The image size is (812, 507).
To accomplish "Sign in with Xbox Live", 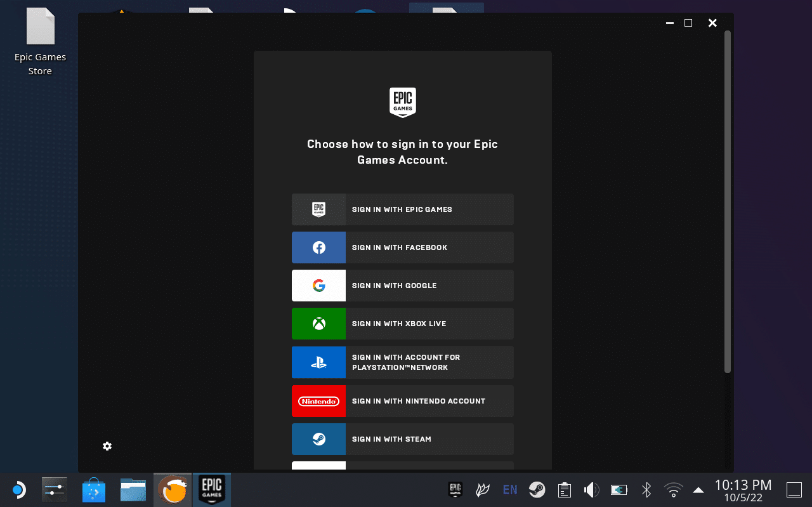I will pyautogui.click(x=402, y=324).
